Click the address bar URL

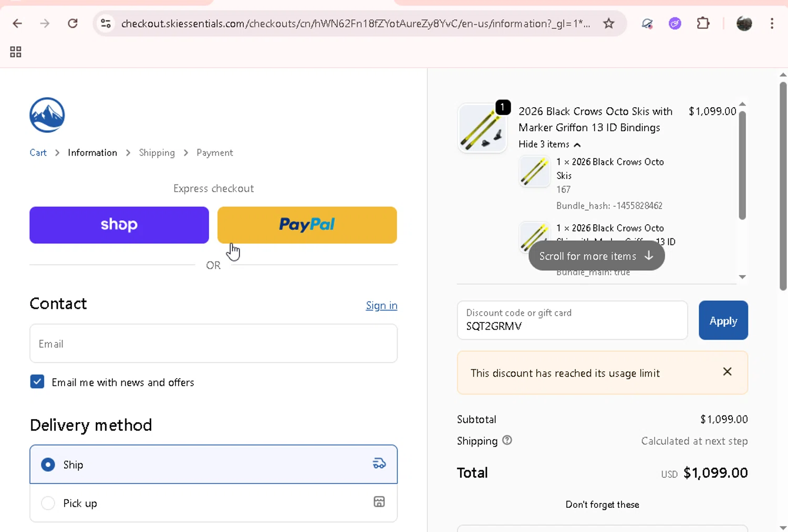[x=355, y=24]
